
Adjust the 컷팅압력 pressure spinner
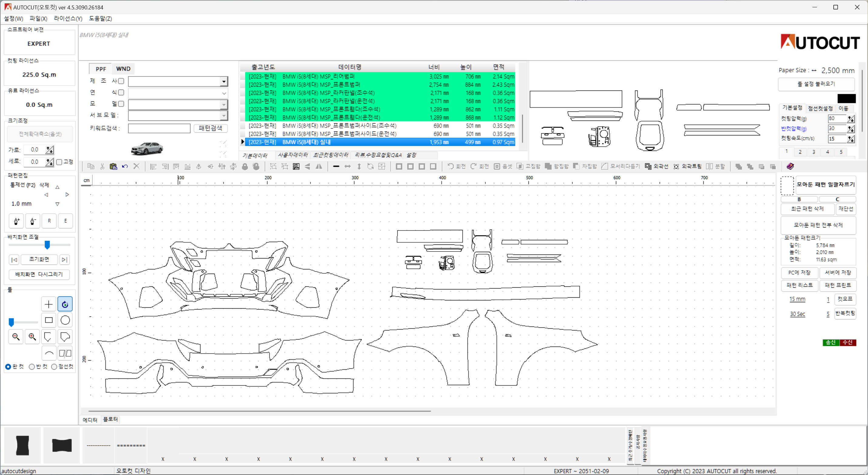click(851, 119)
